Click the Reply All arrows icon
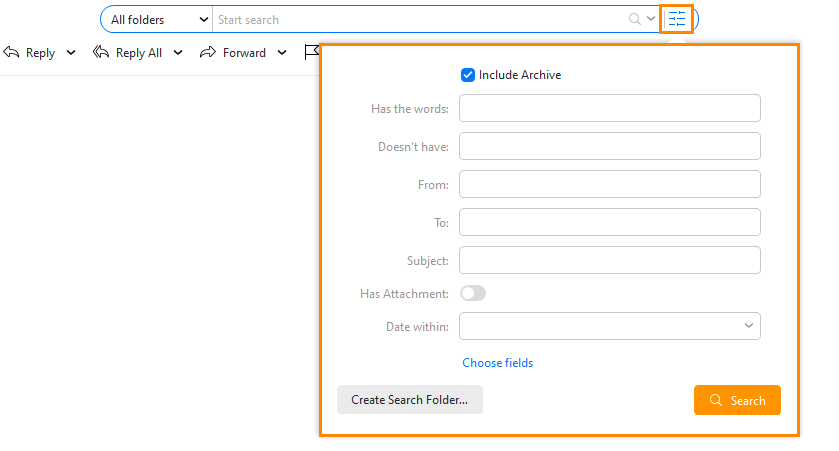 pos(101,53)
